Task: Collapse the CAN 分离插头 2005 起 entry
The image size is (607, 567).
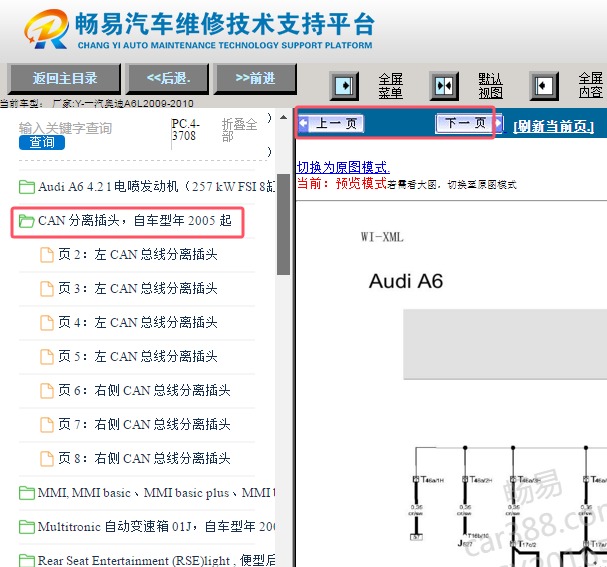Action: point(134,221)
